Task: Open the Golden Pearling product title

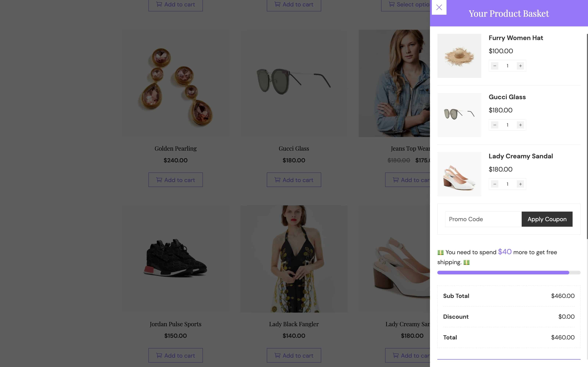Action: 175,148
